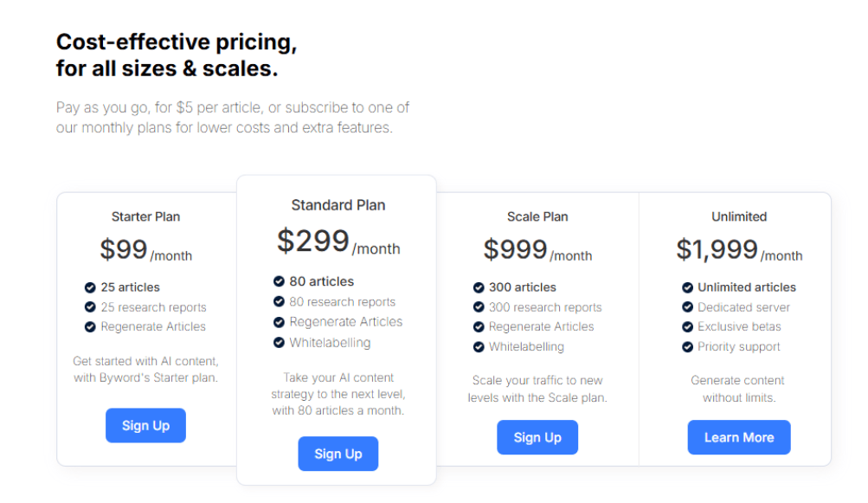Sign up for the Starter Plan
Viewport: 868px width, 503px height.
pos(145,425)
